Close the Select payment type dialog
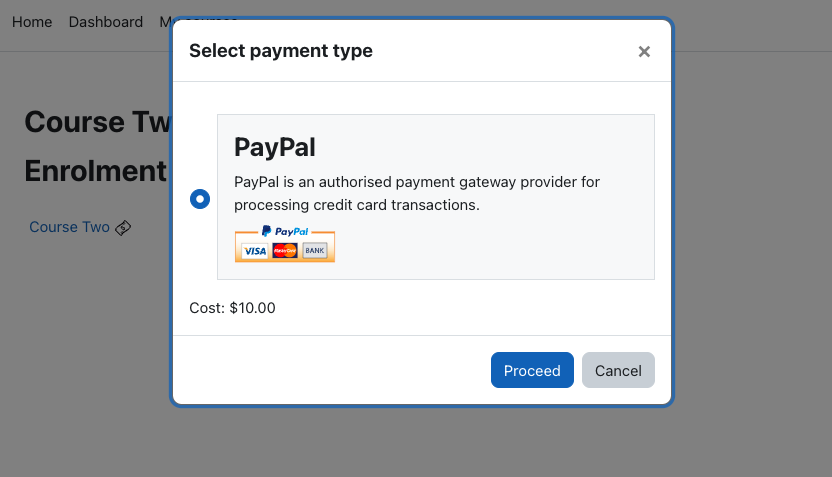 coord(644,51)
